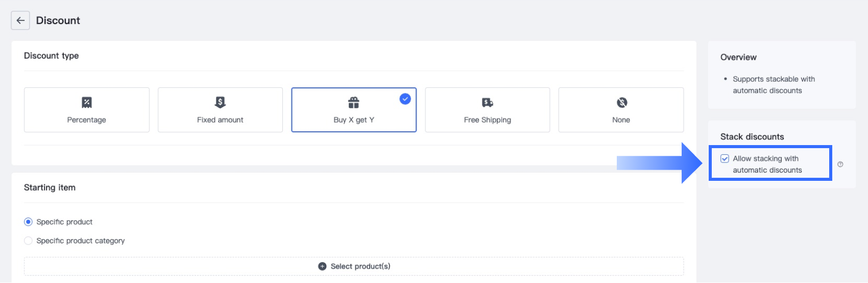Pick the Free Shipping discount card
This screenshot has height=283, width=868.
click(488, 110)
